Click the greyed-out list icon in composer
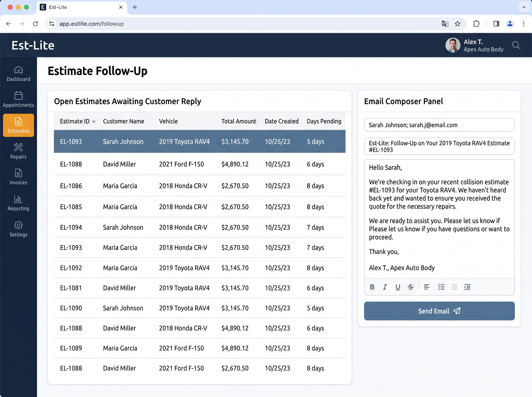The width and height of the screenshot is (532, 397). tap(454, 287)
